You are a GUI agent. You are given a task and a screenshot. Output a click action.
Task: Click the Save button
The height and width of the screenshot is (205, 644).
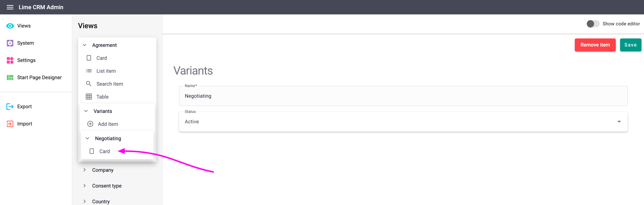pos(630,45)
